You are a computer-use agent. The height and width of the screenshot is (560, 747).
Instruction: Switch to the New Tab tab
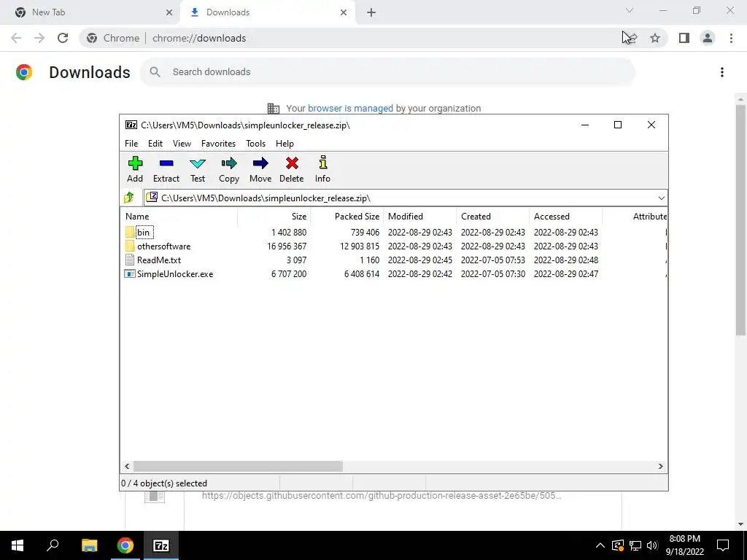coord(90,13)
